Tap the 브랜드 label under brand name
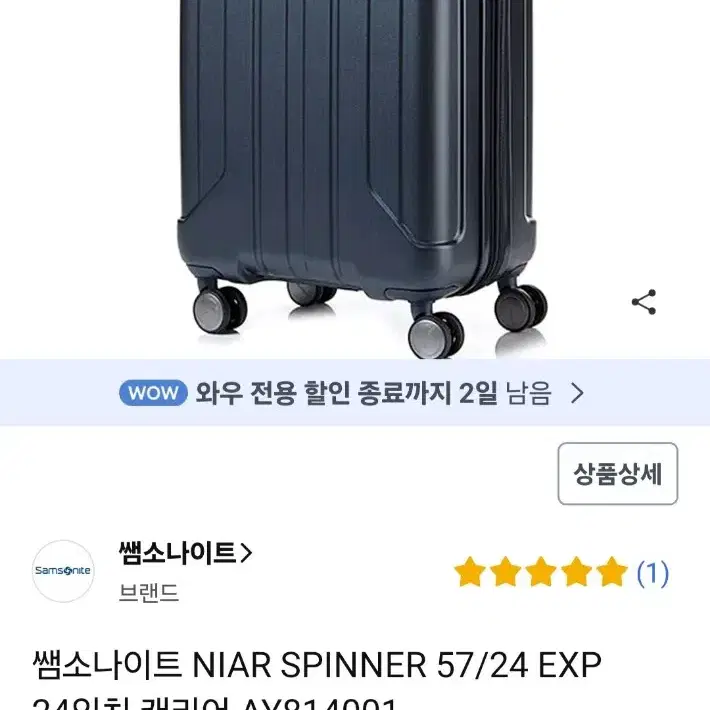 tap(149, 592)
